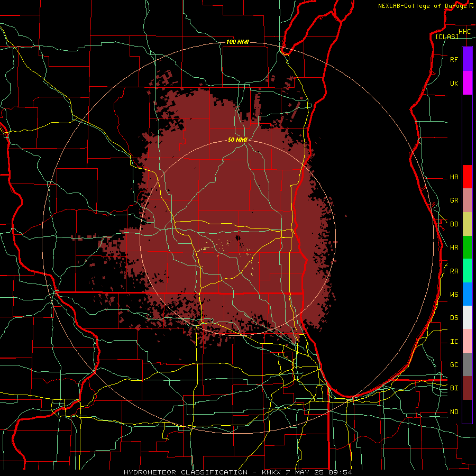Click the 'HA' legend label

coord(454,177)
